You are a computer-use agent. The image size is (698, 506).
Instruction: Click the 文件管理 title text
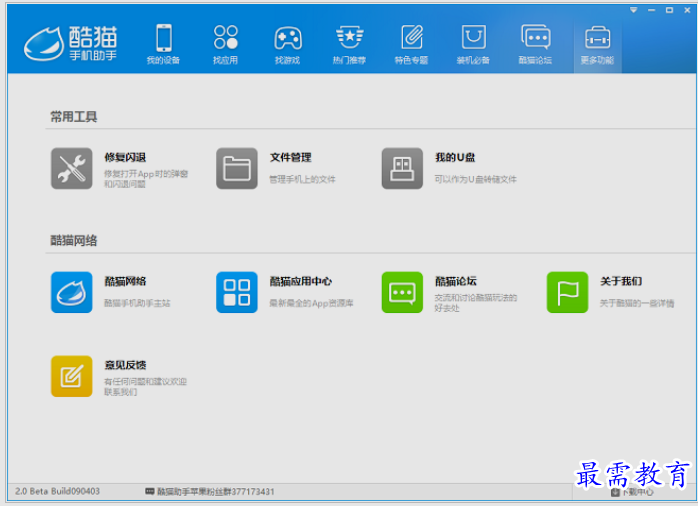291,158
